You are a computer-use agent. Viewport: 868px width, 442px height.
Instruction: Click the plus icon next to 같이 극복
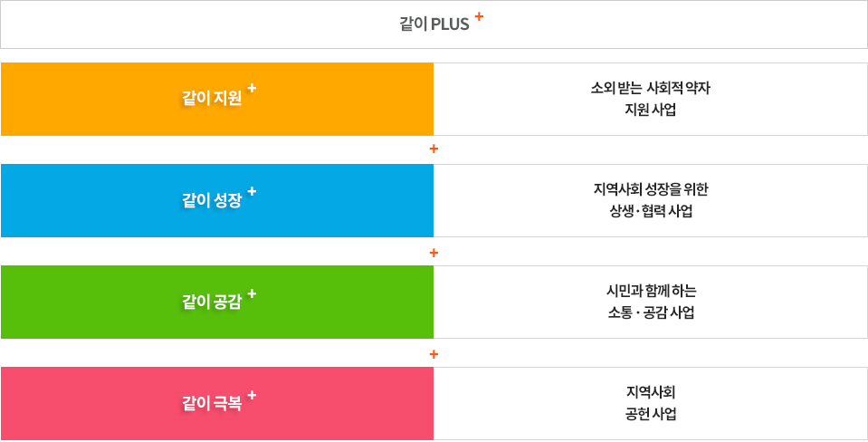(252, 394)
